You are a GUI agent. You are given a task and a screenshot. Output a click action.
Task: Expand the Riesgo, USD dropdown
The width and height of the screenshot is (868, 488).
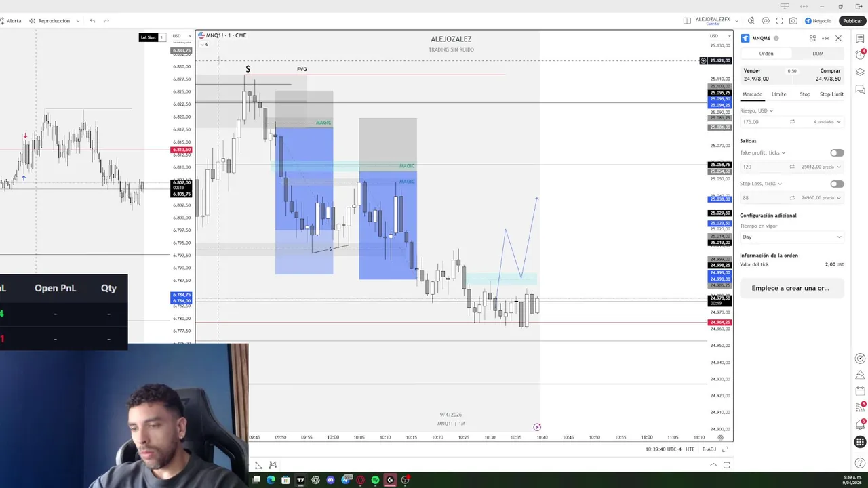pyautogui.click(x=756, y=110)
